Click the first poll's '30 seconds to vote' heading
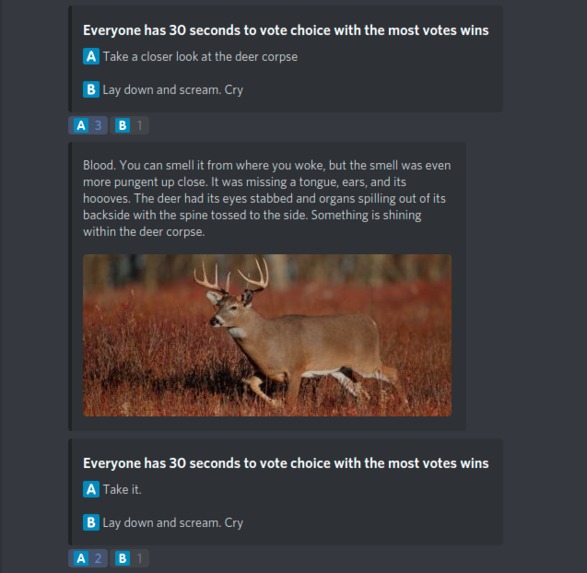The height and width of the screenshot is (573, 587). 286,30
